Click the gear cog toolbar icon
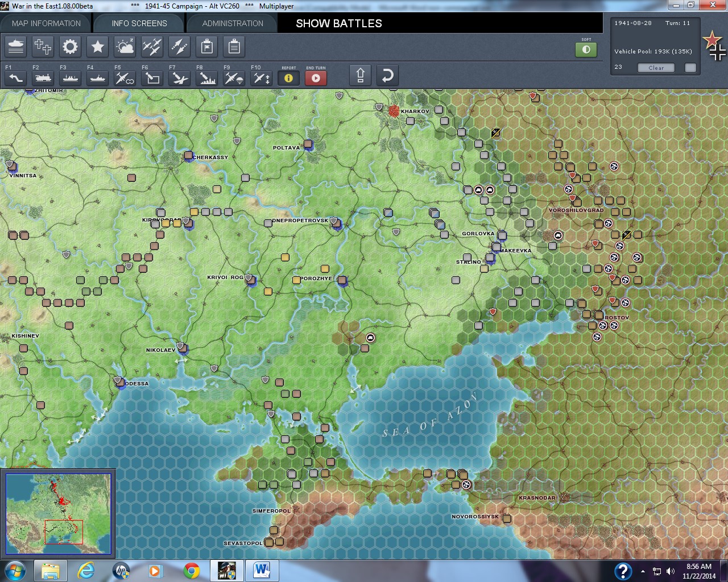This screenshot has height=582, width=728. coord(70,47)
